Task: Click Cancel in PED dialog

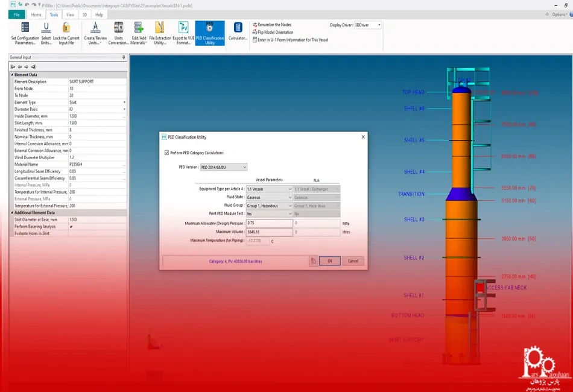Action: point(353,261)
